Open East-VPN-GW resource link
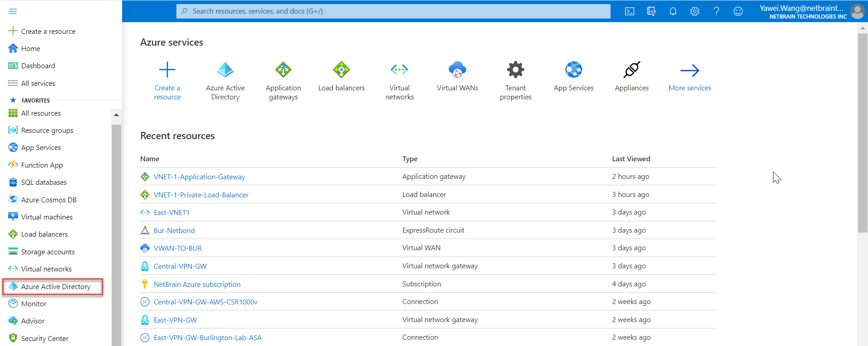The image size is (868, 346). tap(175, 320)
